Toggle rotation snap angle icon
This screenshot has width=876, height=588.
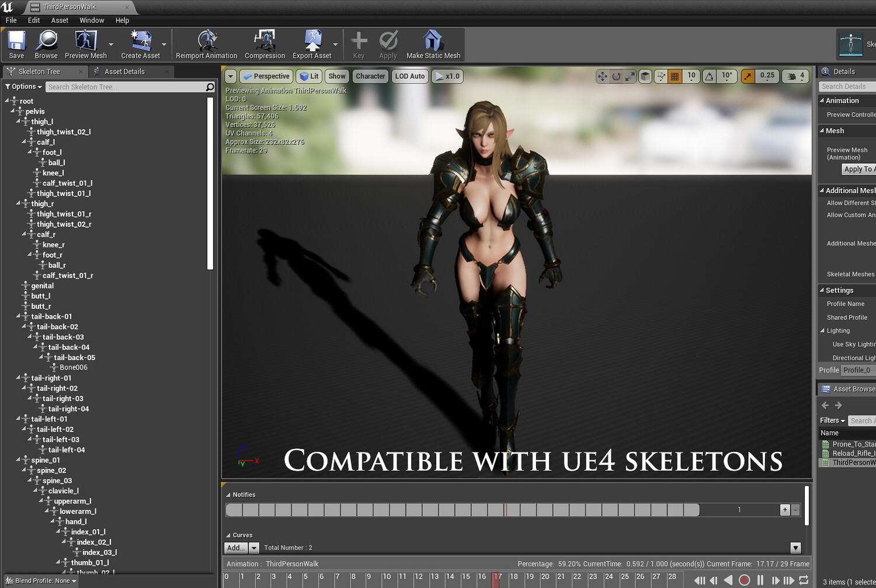[709, 76]
